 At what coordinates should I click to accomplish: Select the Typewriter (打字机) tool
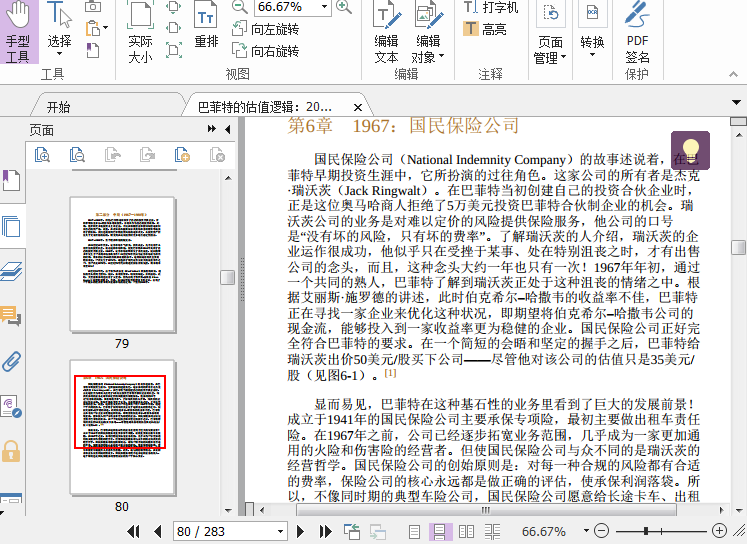[491, 7]
